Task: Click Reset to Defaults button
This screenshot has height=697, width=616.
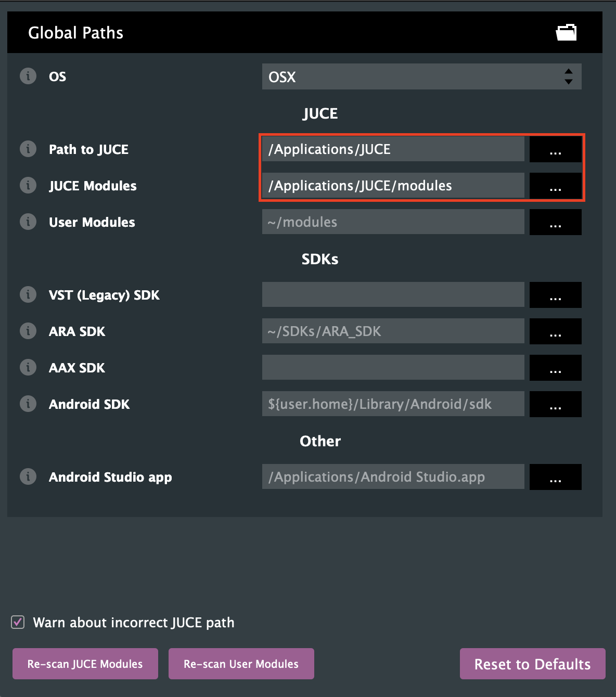Action: pyautogui.click(x=533, y=664)
